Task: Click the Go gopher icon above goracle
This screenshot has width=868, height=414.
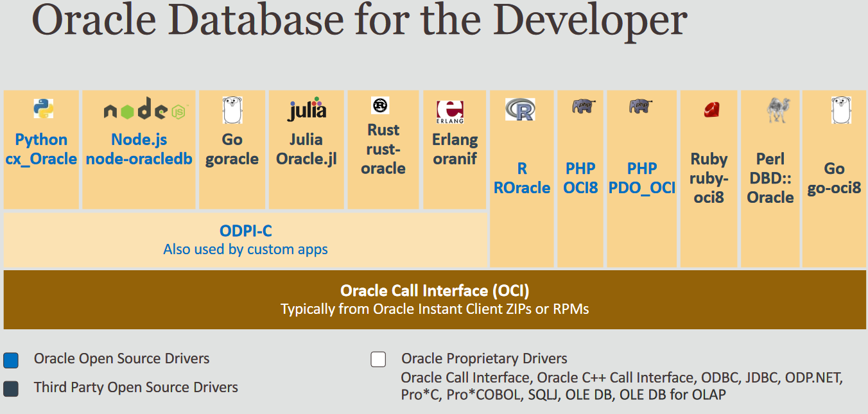Action: pos(232,110)
